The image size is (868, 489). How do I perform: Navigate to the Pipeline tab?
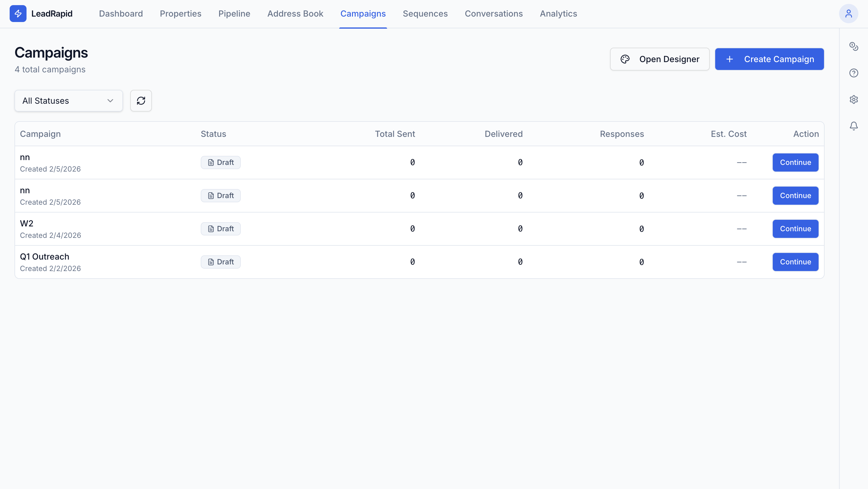coord(234,14)
